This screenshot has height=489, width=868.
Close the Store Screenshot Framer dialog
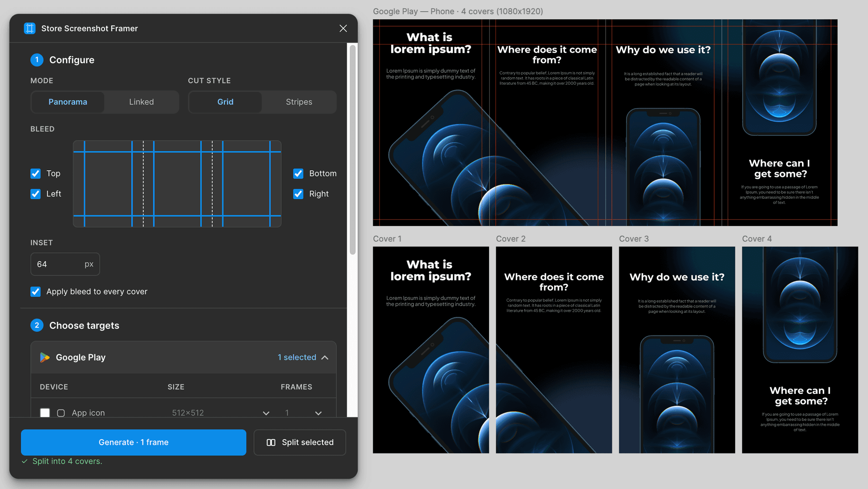(343, 29)
